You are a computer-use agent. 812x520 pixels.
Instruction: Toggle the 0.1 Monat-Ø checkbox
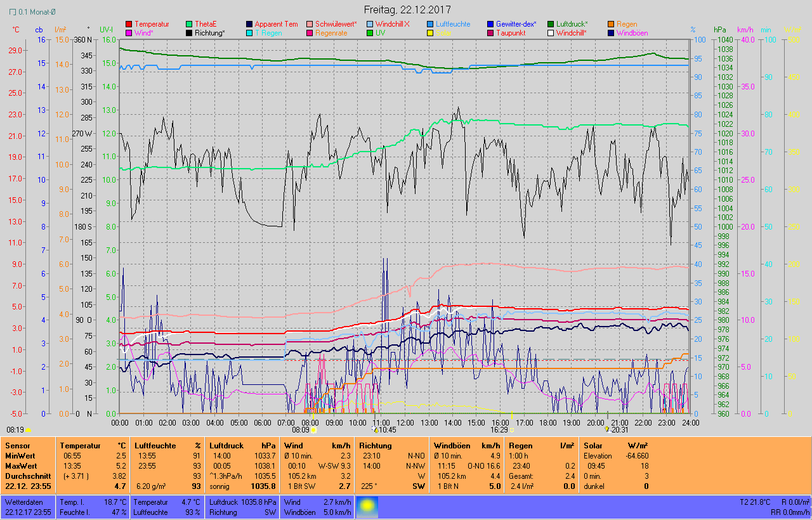coord(13,11)
